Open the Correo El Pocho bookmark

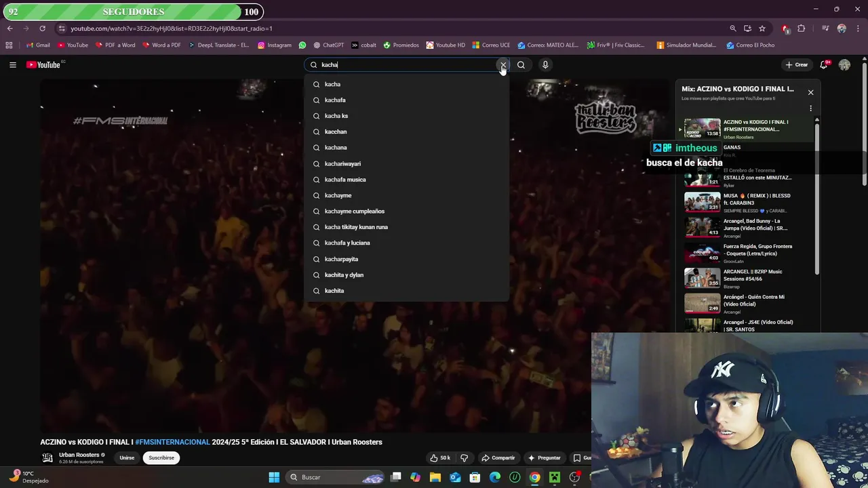pyautogui.click(x=750, y=45)
